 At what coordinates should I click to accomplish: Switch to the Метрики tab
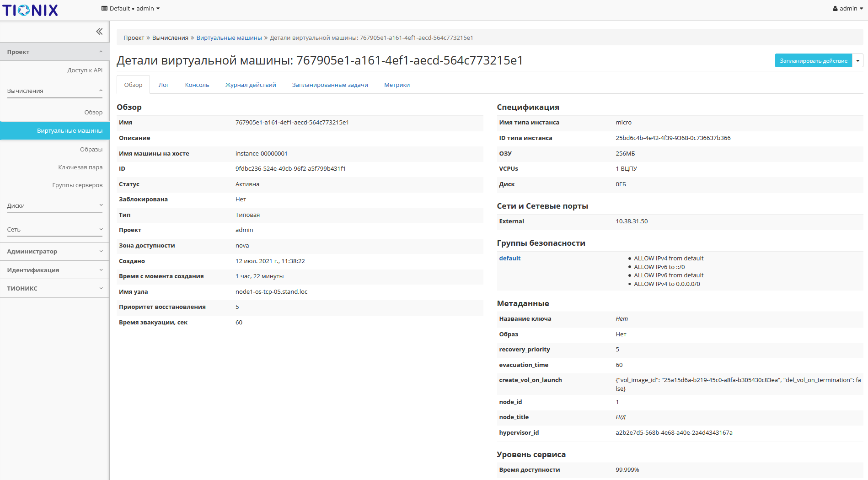(396, 85)
